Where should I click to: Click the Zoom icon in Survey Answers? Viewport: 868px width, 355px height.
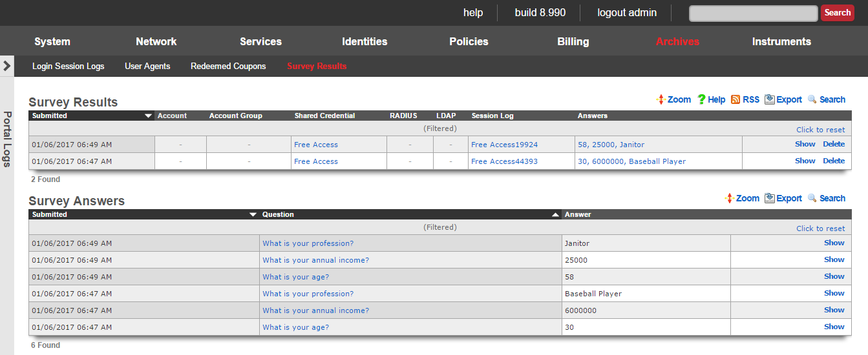point(729,198)
